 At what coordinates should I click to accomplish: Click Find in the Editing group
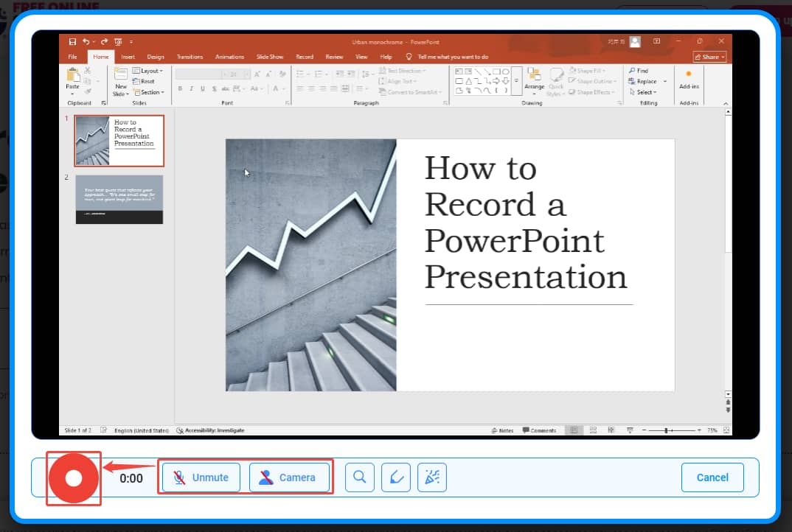click(x=639, y=71)
